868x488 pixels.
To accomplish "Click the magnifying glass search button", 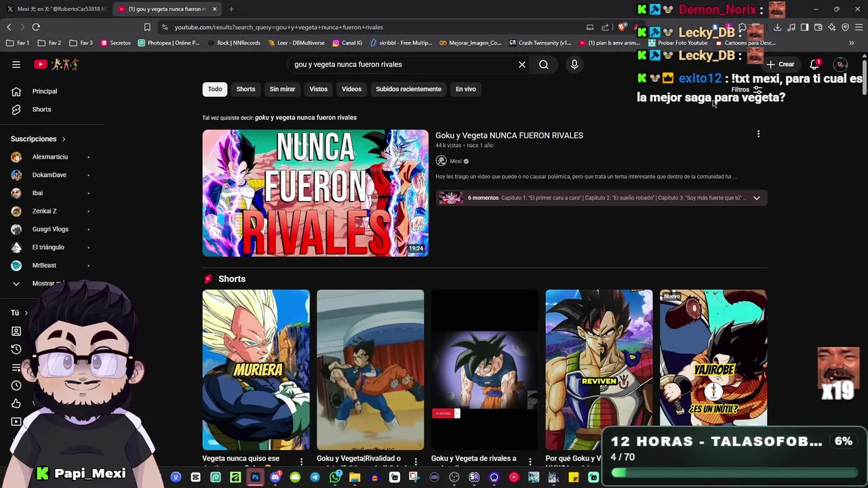I will [x=544, y=64].
